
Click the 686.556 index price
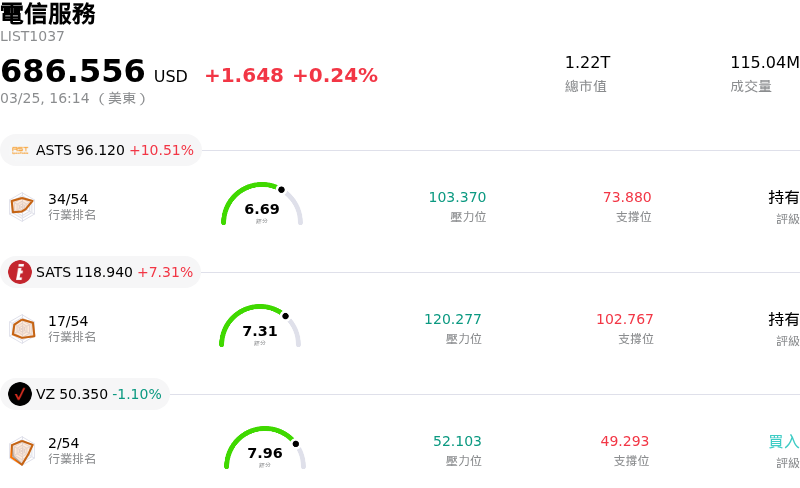click(x=73, y=72)
